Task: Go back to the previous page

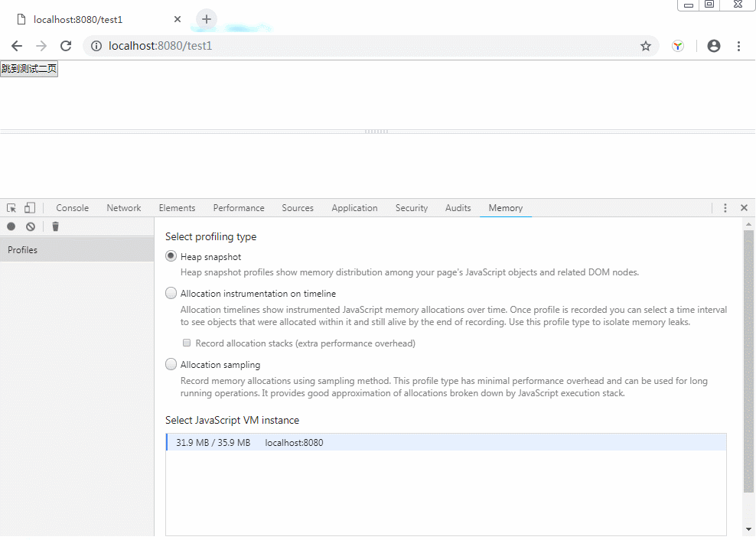Action: 17,46
